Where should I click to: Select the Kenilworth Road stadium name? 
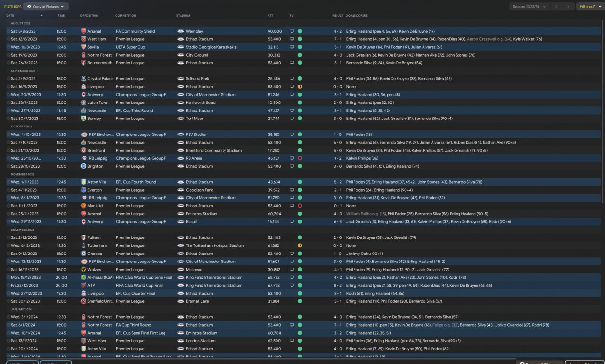tap(200, 102)
